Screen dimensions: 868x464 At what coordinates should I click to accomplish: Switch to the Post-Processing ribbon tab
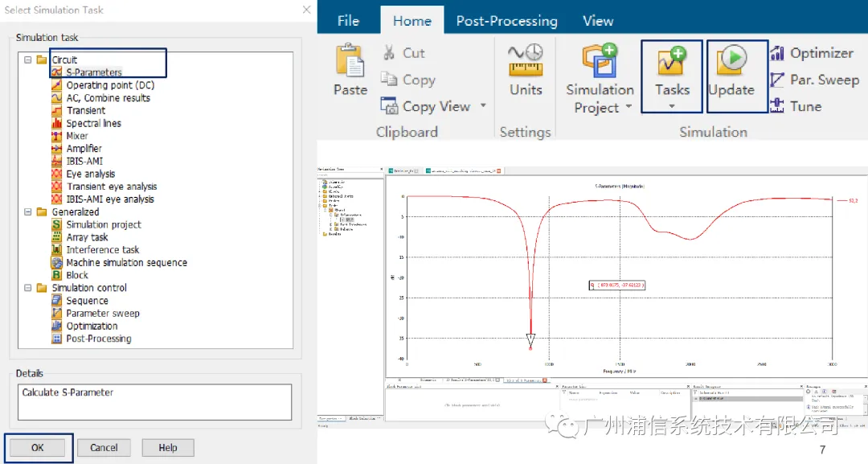(x=506, y=21)
